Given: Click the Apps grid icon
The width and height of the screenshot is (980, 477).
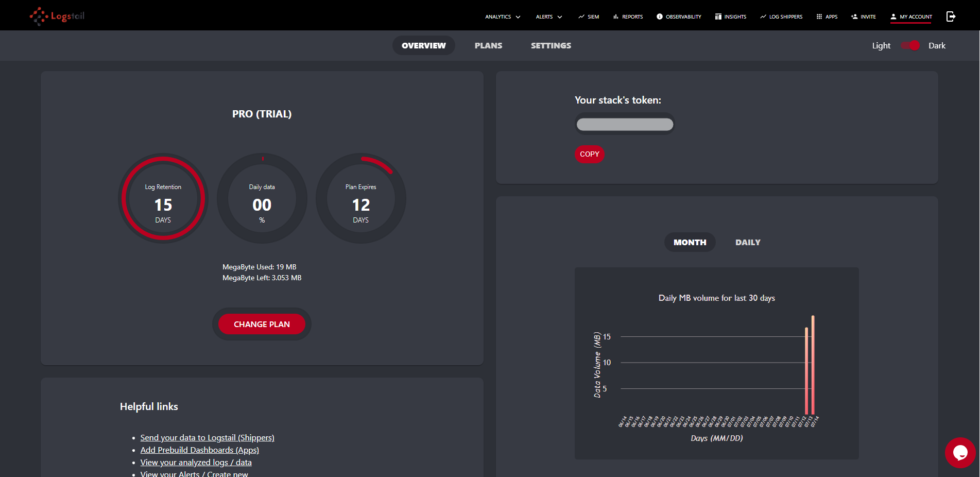Looking at the screenshot, I should tap(819, 16).
